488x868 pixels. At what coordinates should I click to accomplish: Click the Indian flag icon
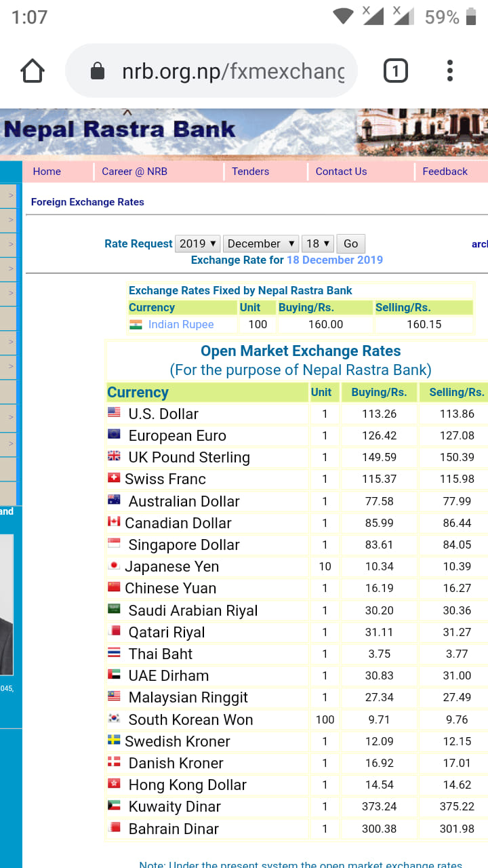click(136, 324)
